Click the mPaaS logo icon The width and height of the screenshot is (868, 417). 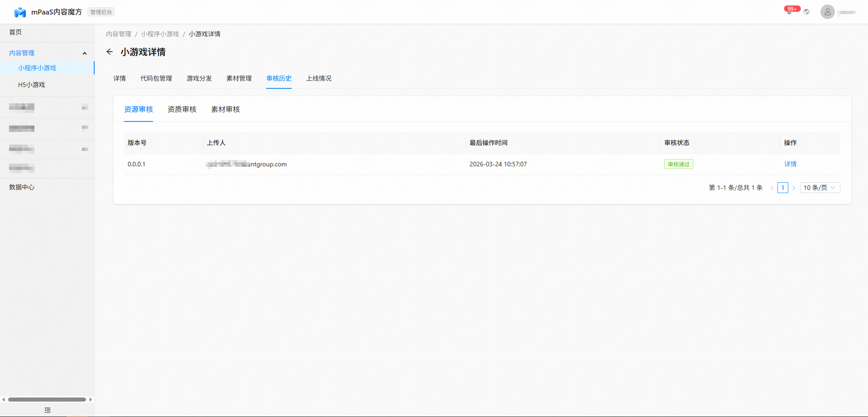[x=20, y=12]
